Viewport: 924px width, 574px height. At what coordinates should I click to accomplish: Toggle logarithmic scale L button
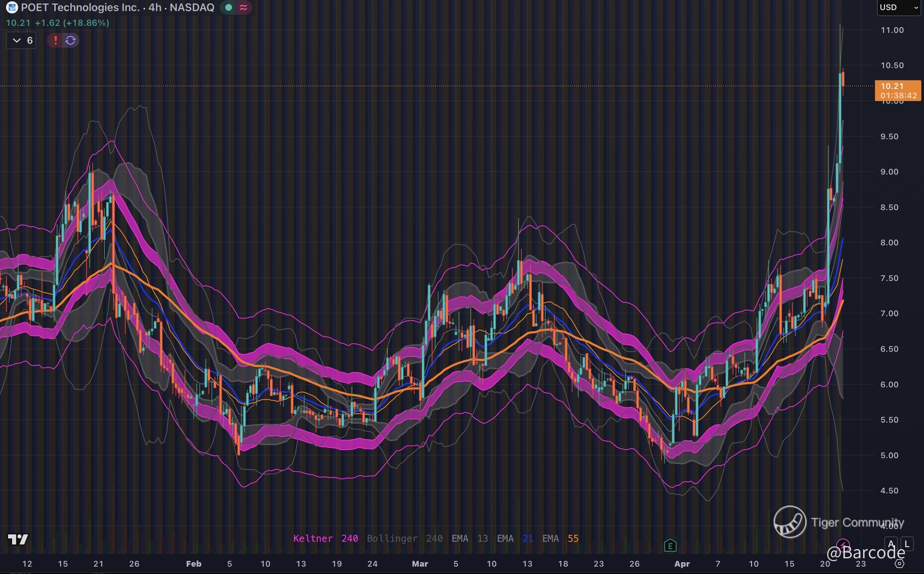[907, 544]
